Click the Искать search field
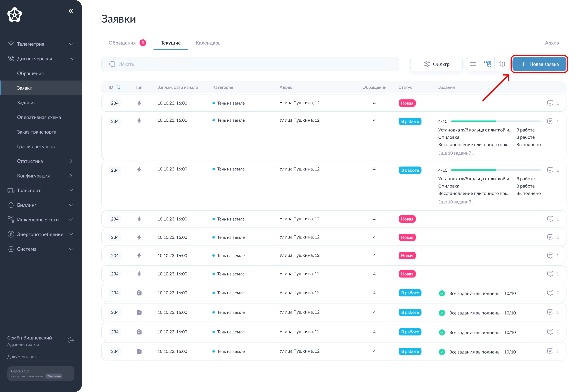Image resolution: width=586 pixels, height=392 pixels. (250, 64)
